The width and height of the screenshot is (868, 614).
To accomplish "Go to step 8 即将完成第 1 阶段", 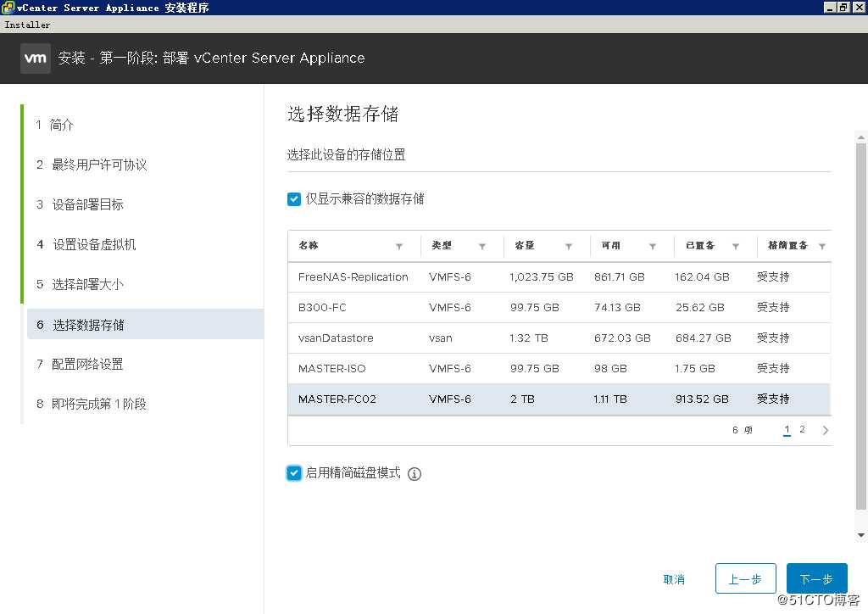I will tap(92, 404).
